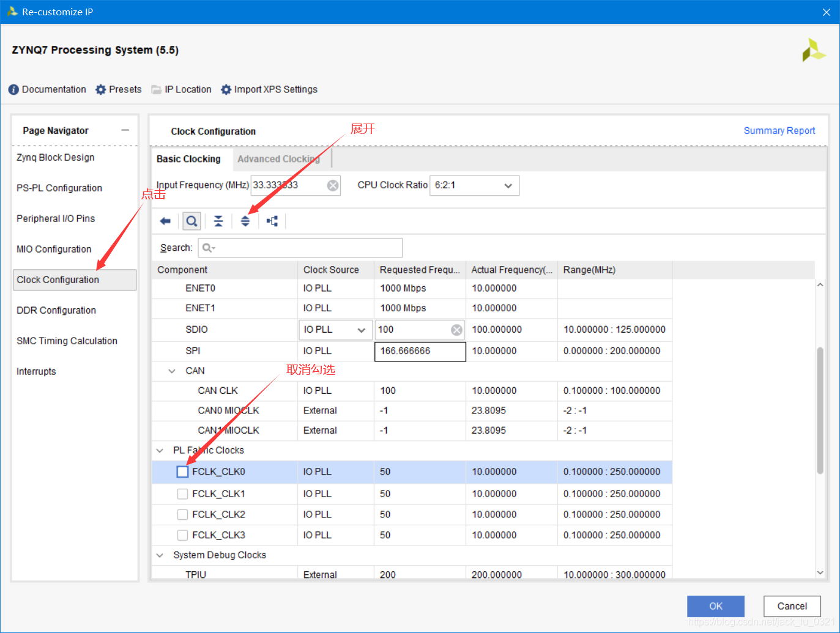The image size is (840, 633).
Task: Select Clock Configuration in Page Navigator
Action: coord(75,279)
